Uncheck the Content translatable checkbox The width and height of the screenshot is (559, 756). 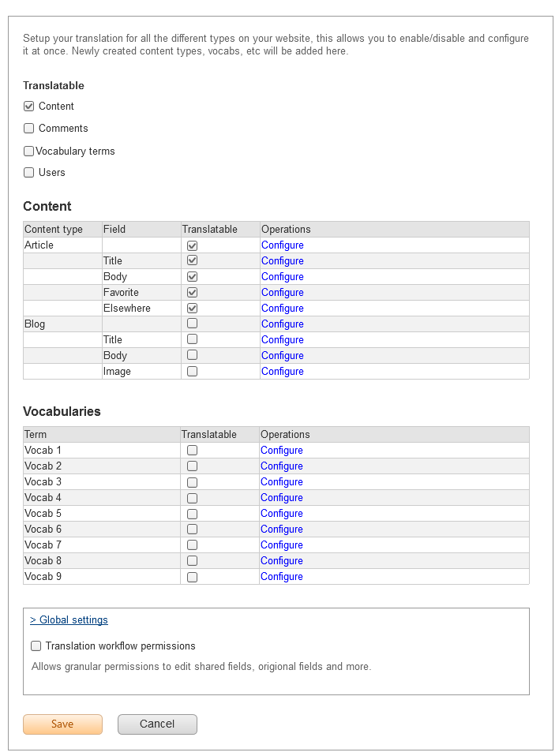[x=29, y=107]
